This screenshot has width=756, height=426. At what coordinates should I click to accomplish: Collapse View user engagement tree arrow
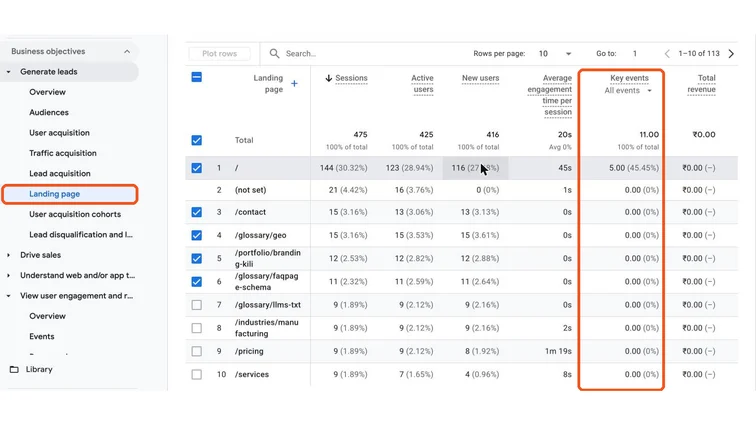tap(9, 296)
